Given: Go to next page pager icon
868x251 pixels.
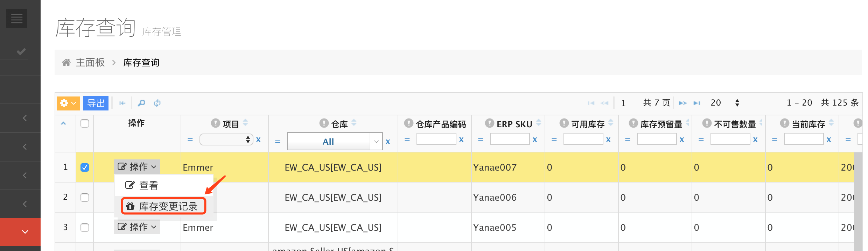Looking at the screenshot, I should point(682,103).
